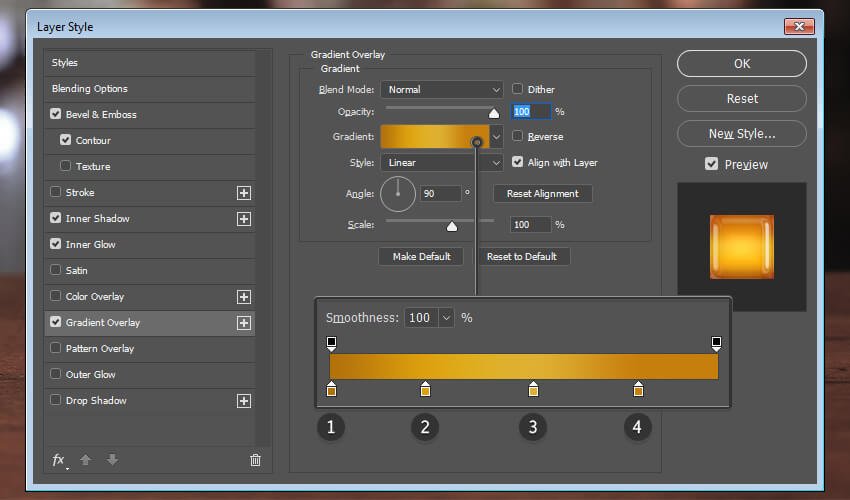Toggle the Preview checkbox

pos(712,164)
